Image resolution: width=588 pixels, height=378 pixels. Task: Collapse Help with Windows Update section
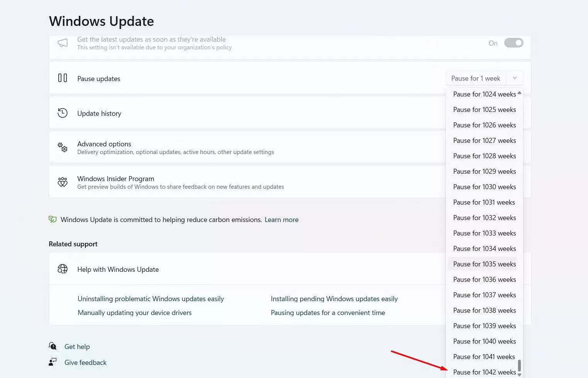247,269
